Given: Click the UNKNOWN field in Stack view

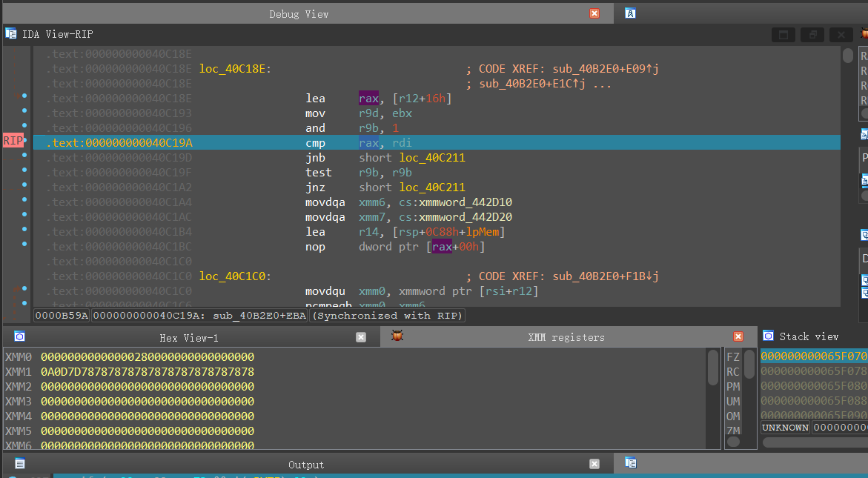Looking at the screenshot, I should (785, 427).
